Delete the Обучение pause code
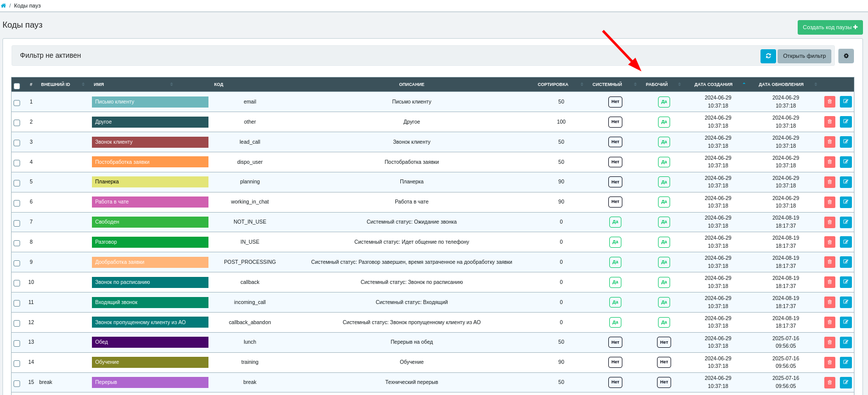The width and height of the screenshot is (868, 395). [x=830, y=362]
